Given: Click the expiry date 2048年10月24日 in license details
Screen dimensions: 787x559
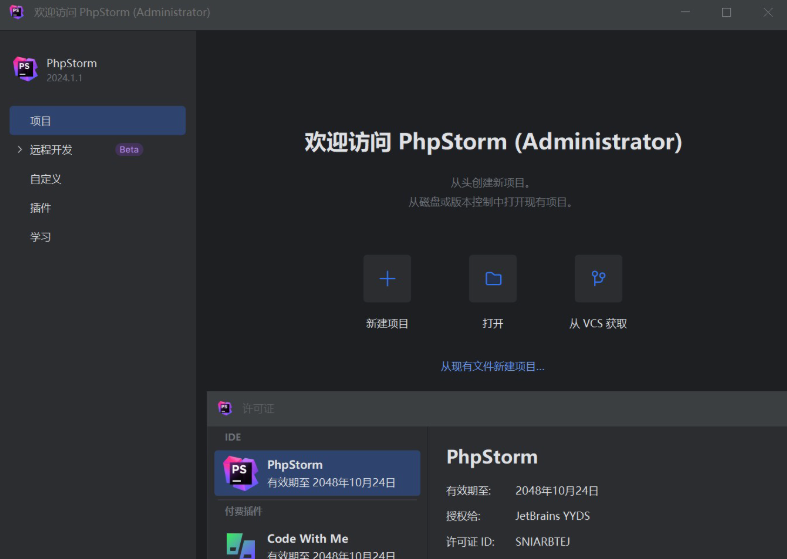Looking at the screenshot, I should coord(557,491).
